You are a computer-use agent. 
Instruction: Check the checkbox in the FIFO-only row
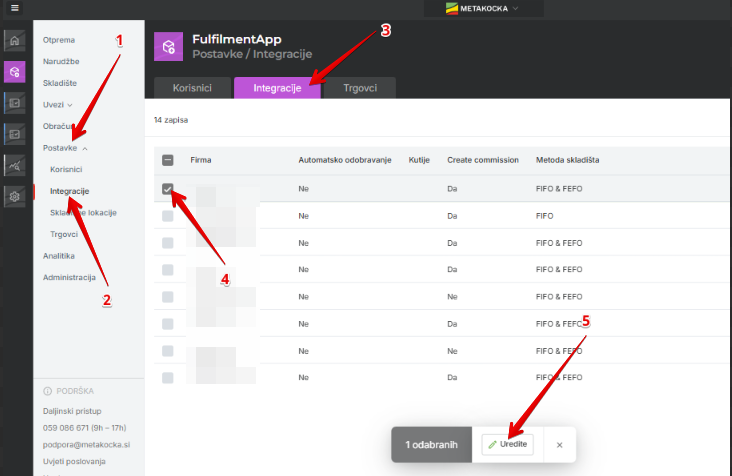click(x=168, y=216)
